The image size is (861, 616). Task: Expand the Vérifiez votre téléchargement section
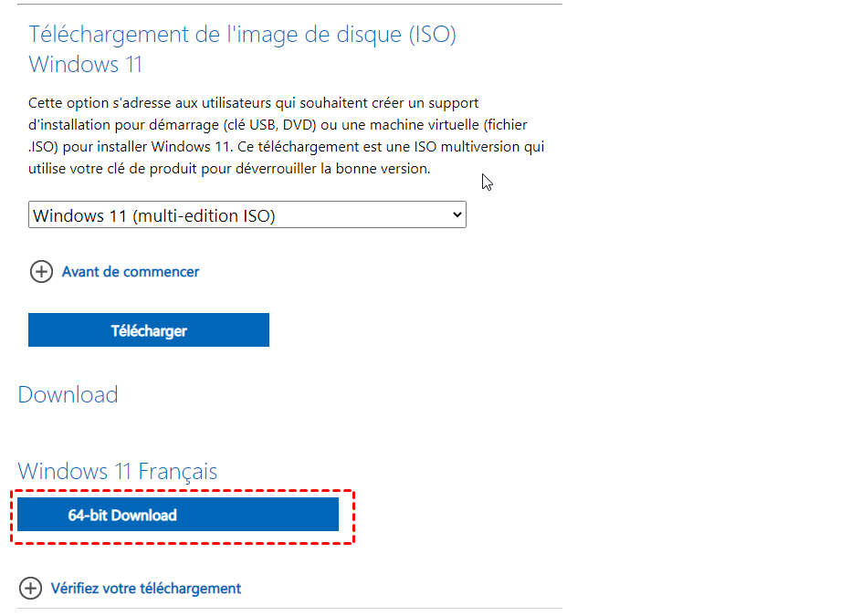click(x=146, y=589)
